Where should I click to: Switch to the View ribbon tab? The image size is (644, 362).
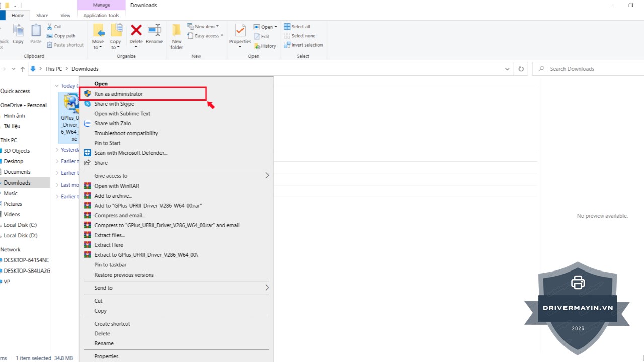click(x=65, y=16)
